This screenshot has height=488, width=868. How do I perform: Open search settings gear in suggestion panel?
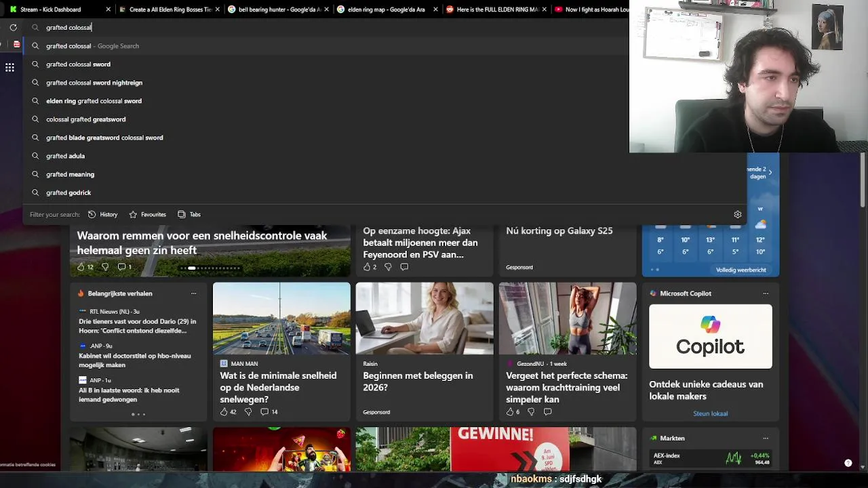pos(738,214)
